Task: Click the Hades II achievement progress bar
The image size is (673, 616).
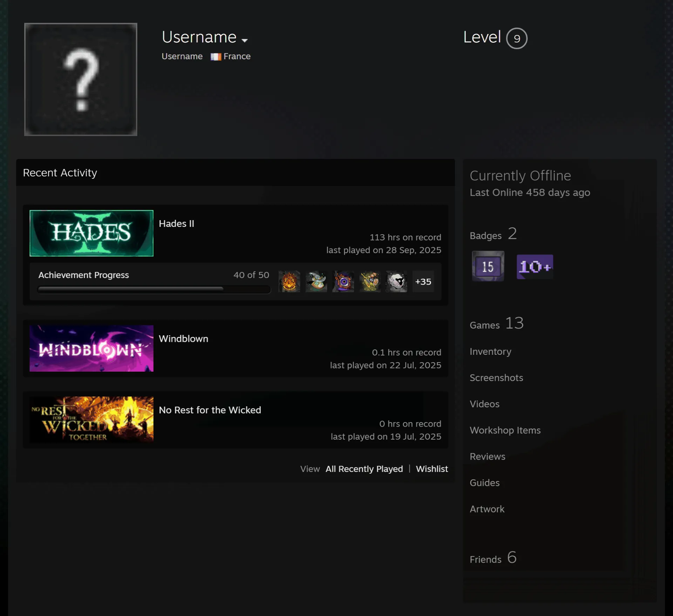Action: point(154,289)
